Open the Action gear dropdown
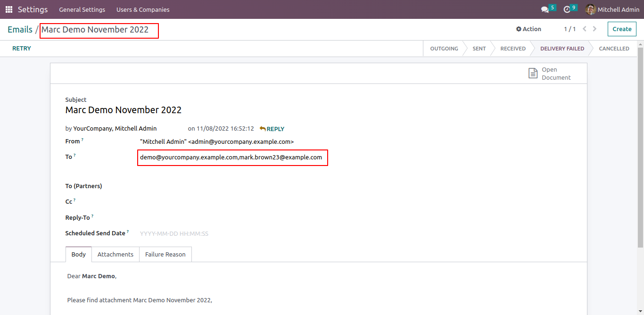Image resolution: width=644 pixels, height=315 pixels. [x=528, y=29]
